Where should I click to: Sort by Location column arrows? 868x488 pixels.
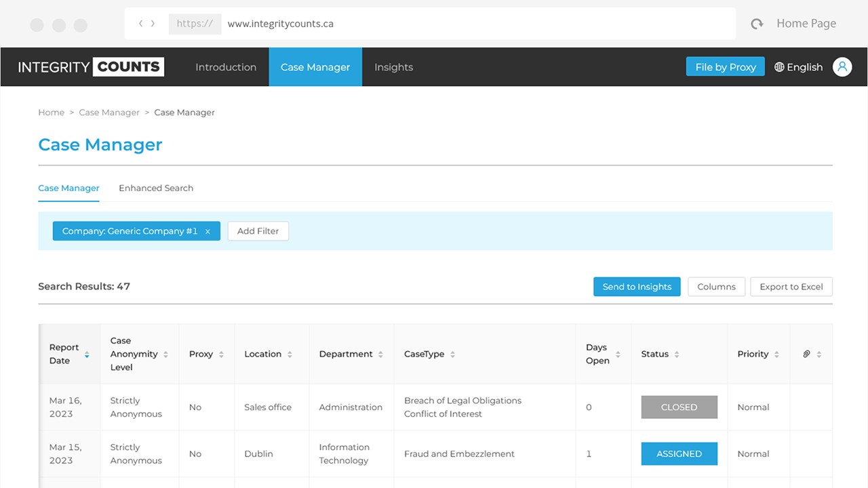coord(290,354)
